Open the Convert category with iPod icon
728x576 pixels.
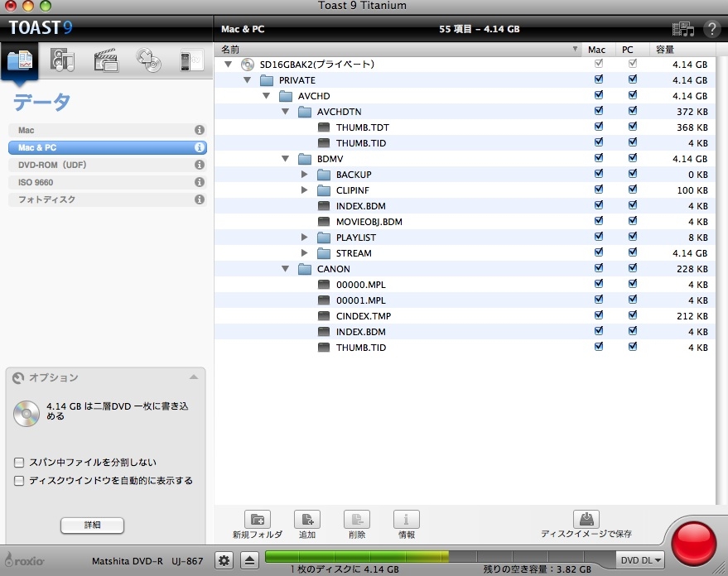191,60
